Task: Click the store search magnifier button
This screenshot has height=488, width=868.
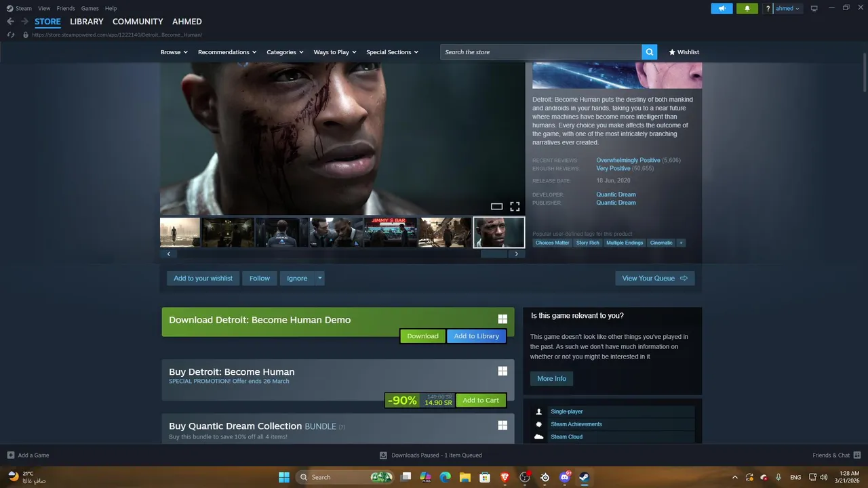Action: coord(650,52)
